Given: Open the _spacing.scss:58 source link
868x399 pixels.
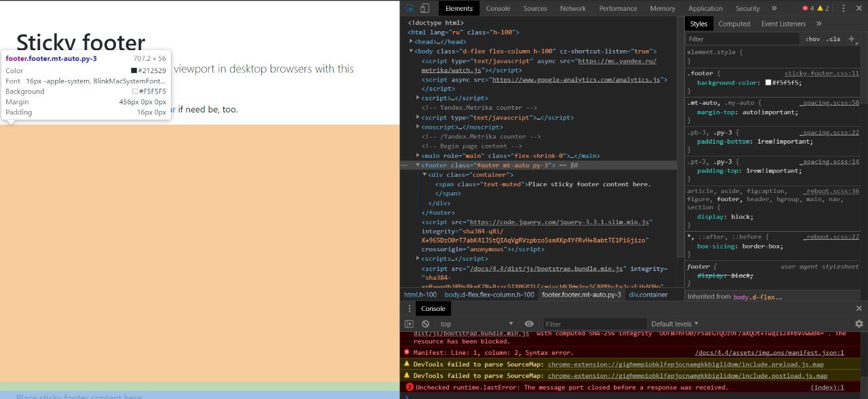Looking at the screenshot, I should pyautogui.click(x=829, y=103).
